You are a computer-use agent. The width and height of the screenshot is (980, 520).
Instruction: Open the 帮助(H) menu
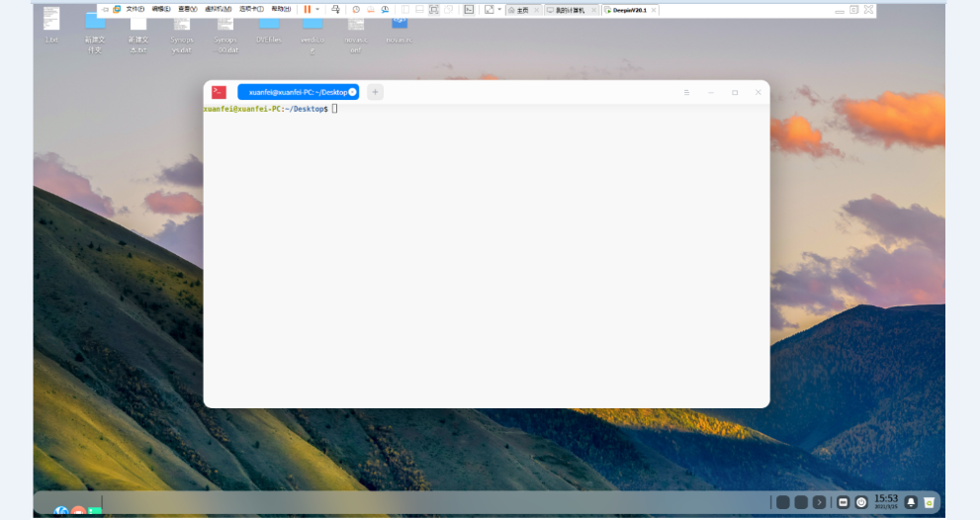click(281, 9)
